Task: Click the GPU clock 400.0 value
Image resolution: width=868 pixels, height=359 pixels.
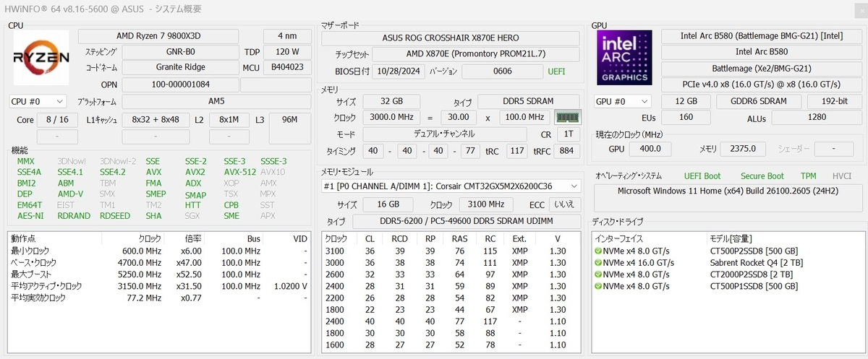Action: [650, 148]
